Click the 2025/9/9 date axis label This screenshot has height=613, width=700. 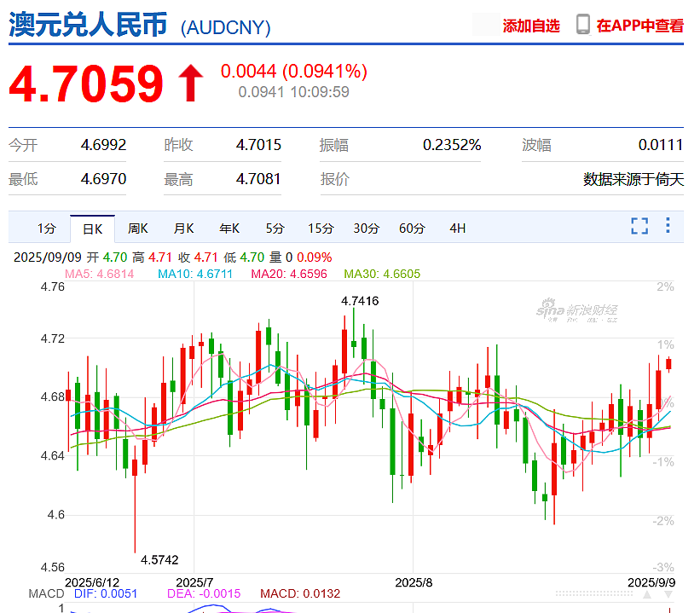coord(651,582)
